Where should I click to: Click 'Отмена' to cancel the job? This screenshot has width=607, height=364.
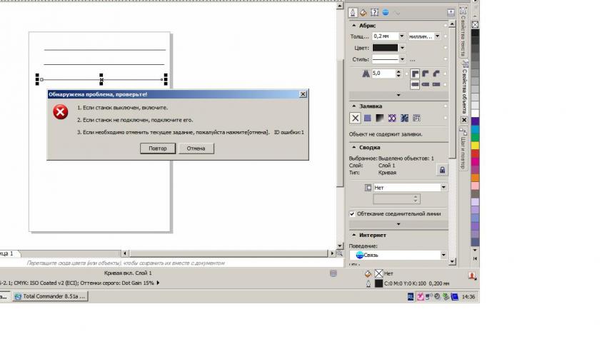coord(196,148)
